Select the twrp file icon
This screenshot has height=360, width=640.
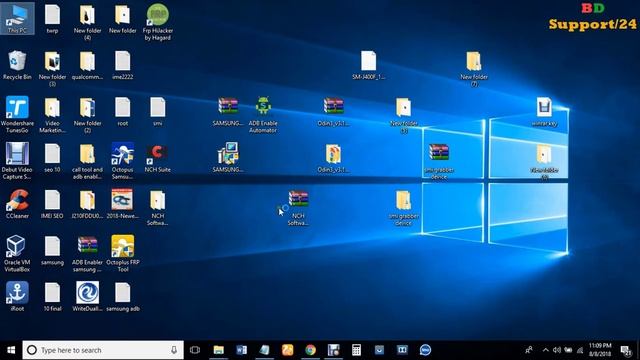52,19
